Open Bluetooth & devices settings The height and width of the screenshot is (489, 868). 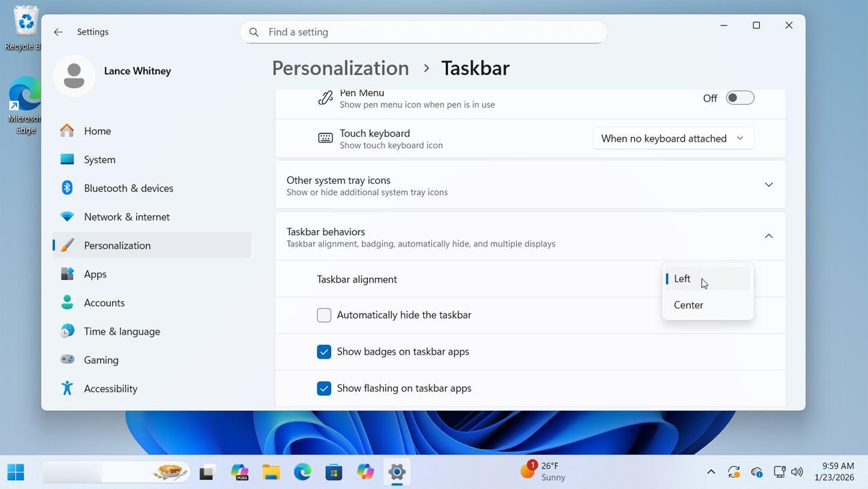[152, 188]
